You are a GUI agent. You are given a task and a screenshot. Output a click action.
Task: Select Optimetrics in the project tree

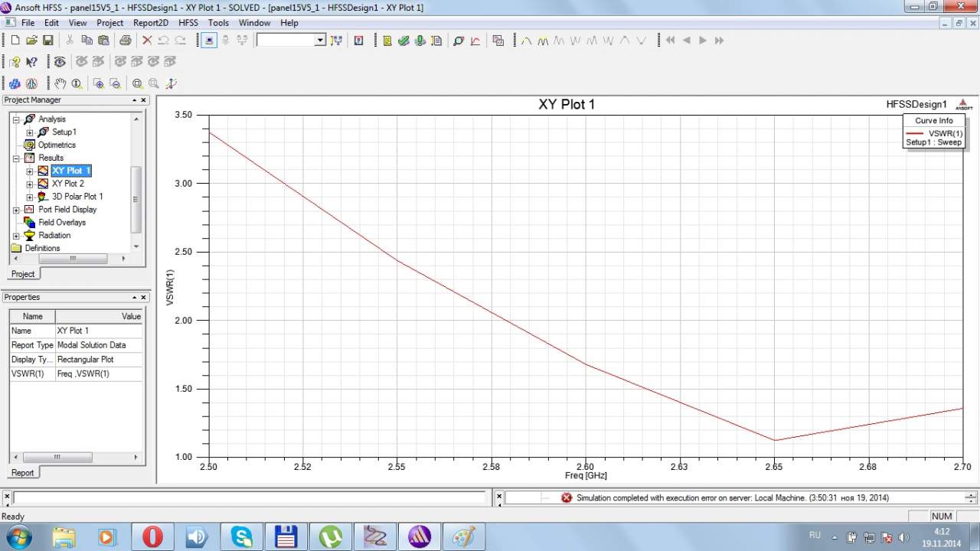pos(57,145)
